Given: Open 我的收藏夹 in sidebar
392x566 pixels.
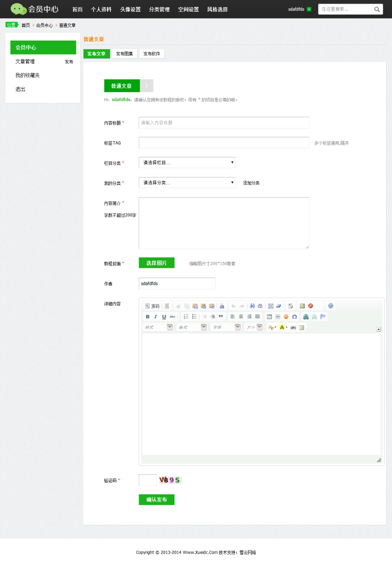Looking at the screenshot, I should click(27, 75).
